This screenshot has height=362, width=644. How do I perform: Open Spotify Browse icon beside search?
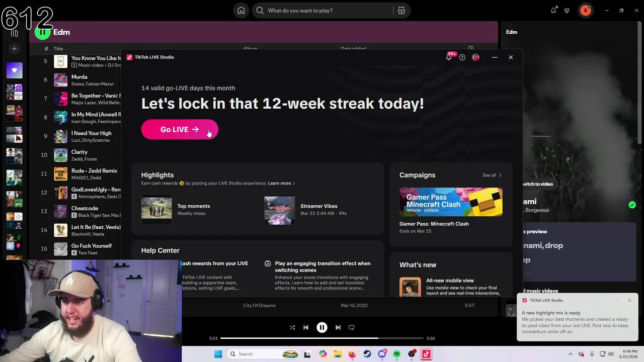click(401, 11)
